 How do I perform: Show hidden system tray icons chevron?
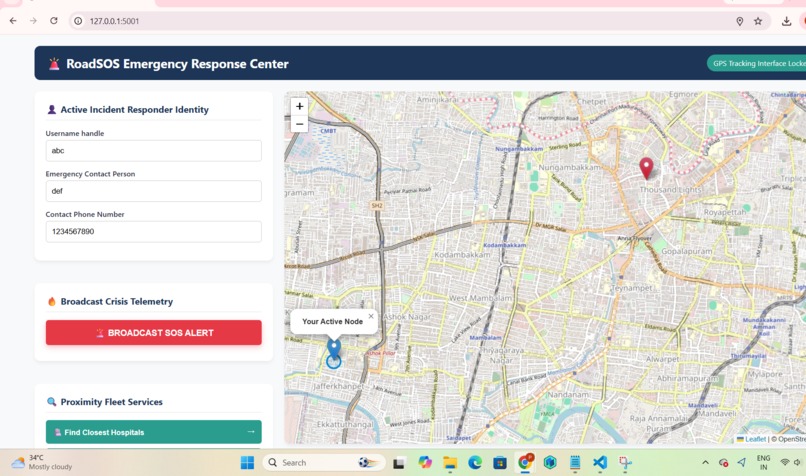[x=705, y=463]
